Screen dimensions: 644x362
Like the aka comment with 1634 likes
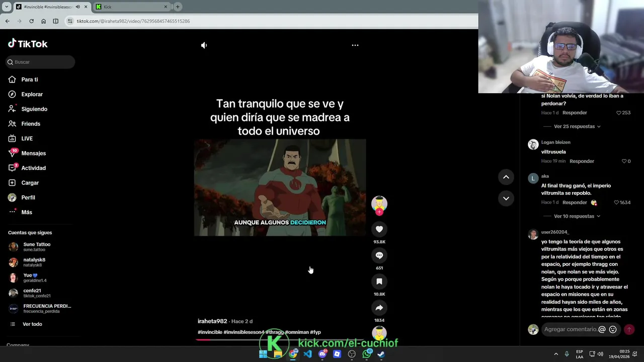pos(616,203)
